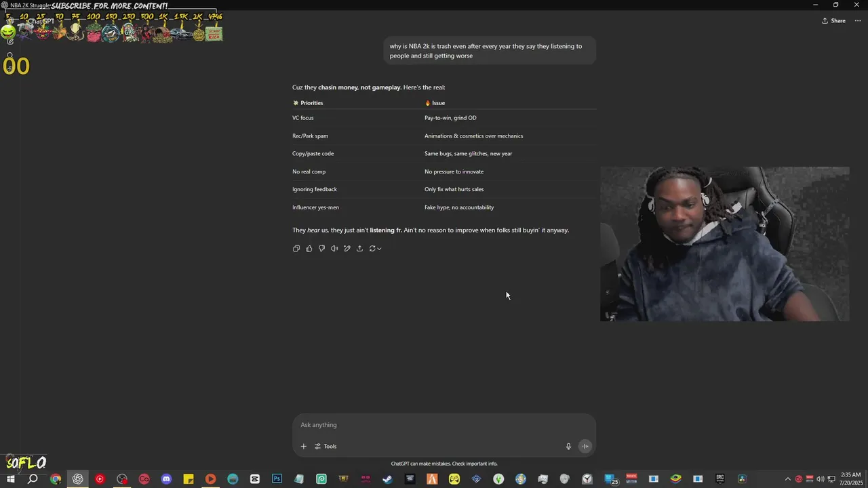Open edit in canvas for the response

pyautogui.click(x=347, y=249)
